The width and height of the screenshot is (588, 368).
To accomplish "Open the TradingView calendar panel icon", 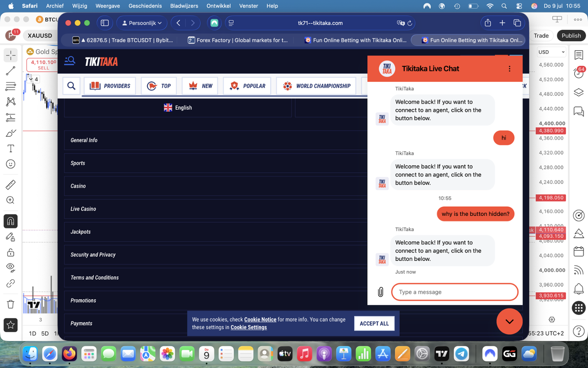I will pos(579,251).
